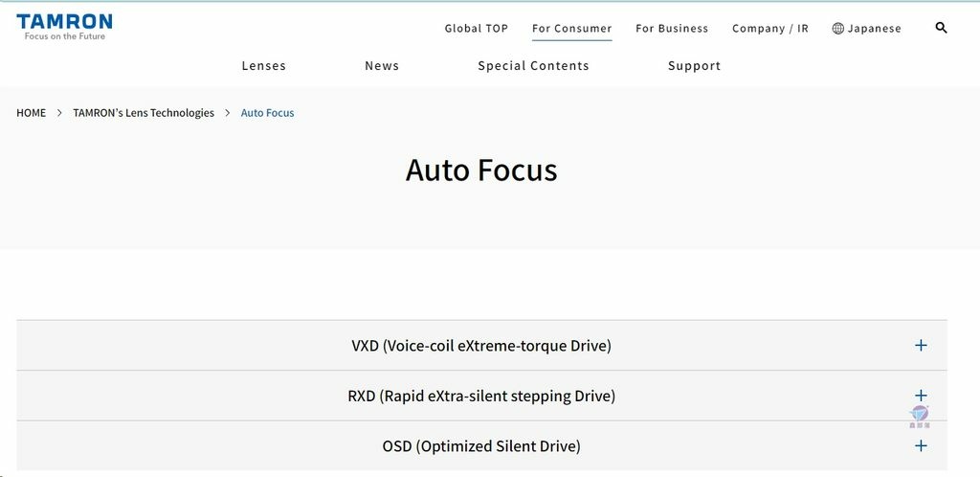
Task: Click the globe language icon
Action: click(x=838, y=28)
